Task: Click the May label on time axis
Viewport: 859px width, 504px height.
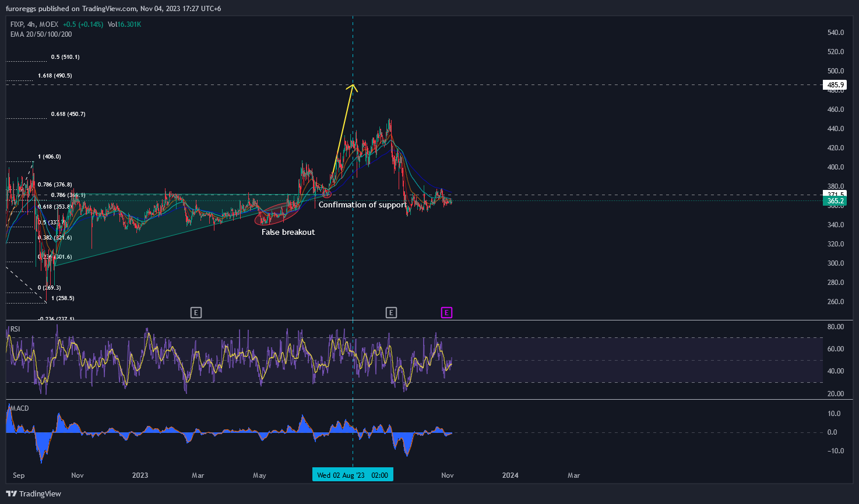Action: coord(259,475)
